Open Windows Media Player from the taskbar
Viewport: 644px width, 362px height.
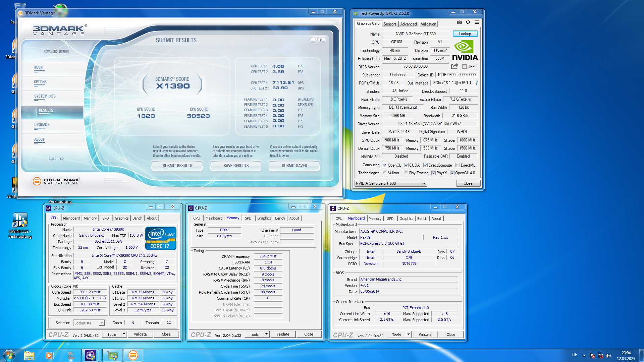click(x=49, y=355)
